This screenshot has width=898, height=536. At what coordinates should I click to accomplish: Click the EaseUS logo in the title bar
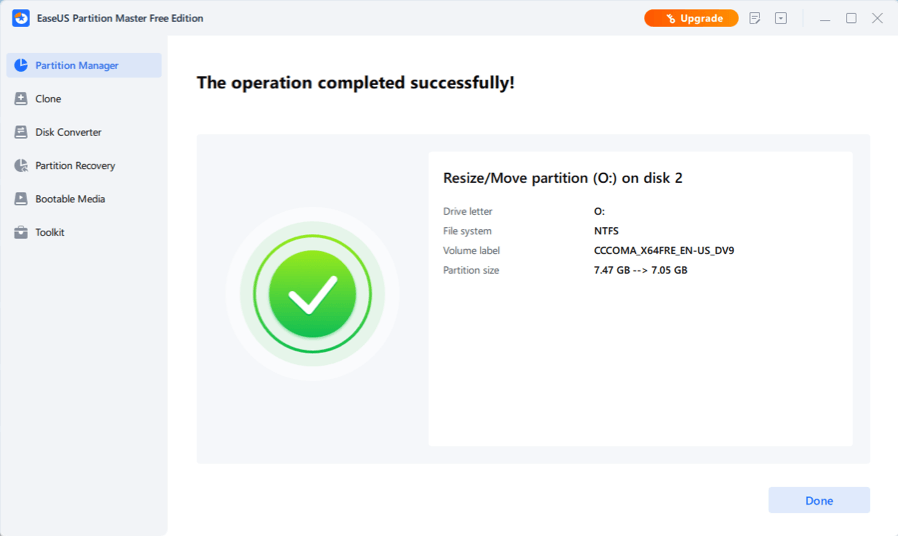[x=20, y=18]
